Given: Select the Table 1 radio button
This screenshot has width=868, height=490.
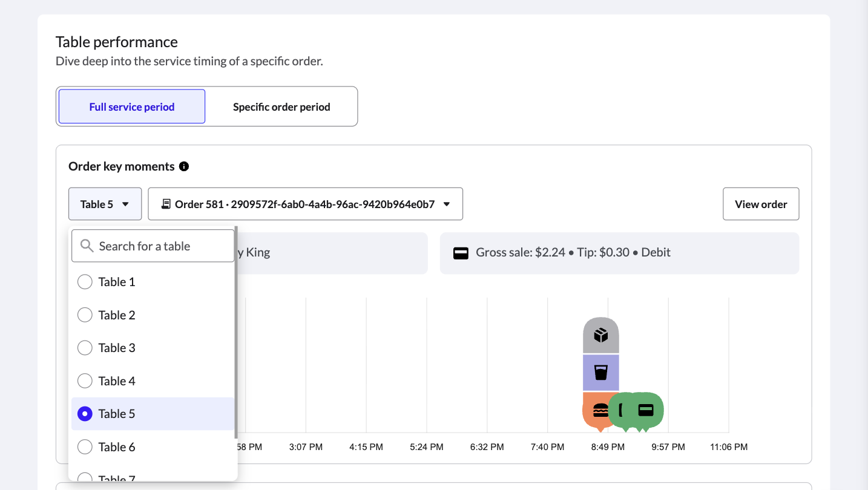Looking at the screenshot, I should [x=85, y=282].
